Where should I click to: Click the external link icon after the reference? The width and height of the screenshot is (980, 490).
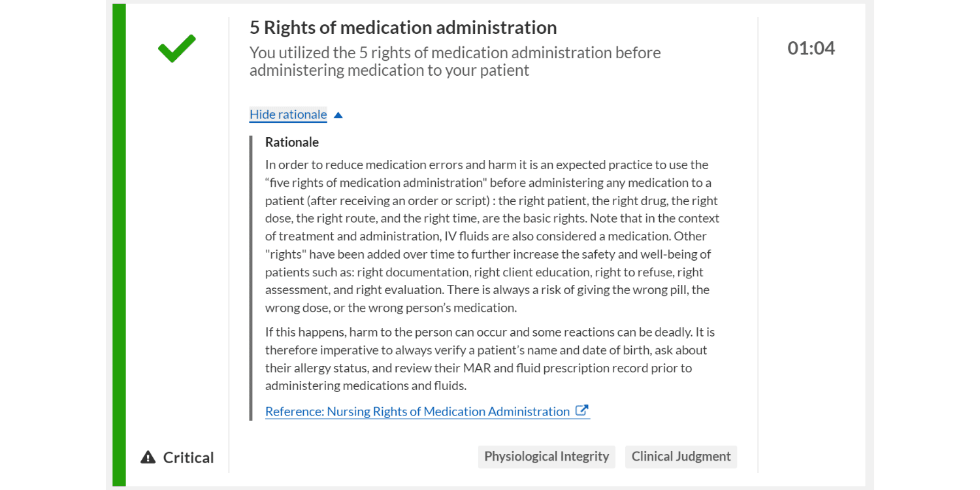click(581, 411)
